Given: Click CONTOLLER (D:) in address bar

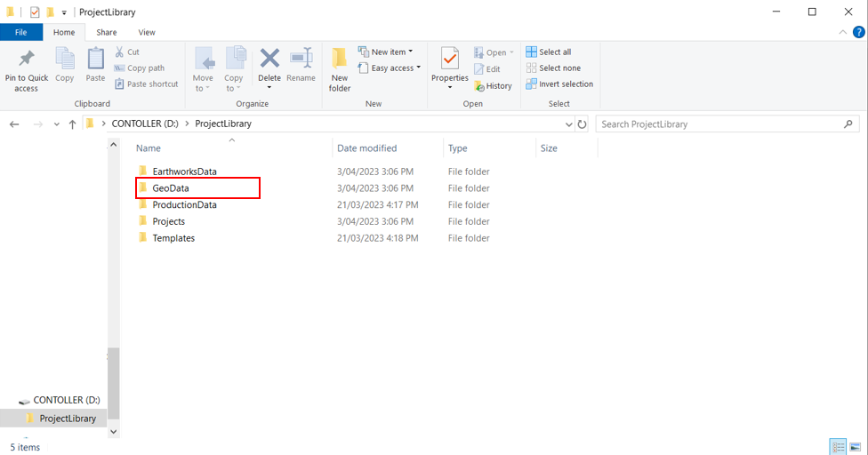Looking at the screenshot, I should [x=145, y=124].
